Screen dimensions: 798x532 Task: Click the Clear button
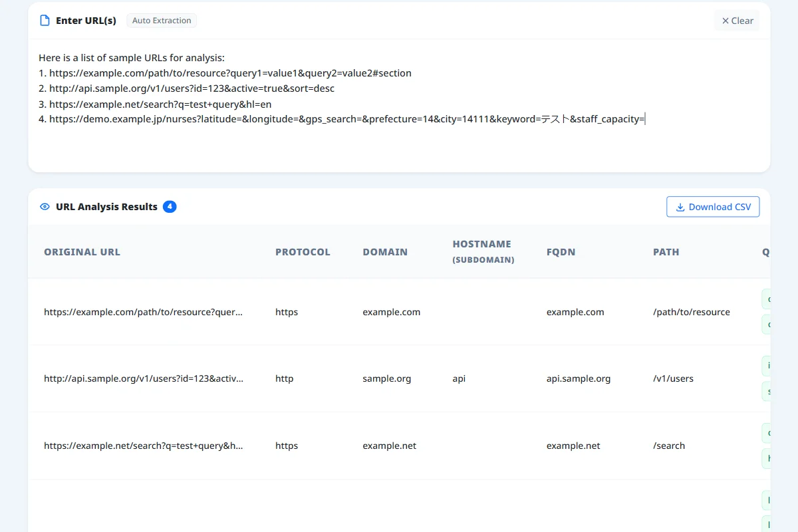click(x=737, y=21)
